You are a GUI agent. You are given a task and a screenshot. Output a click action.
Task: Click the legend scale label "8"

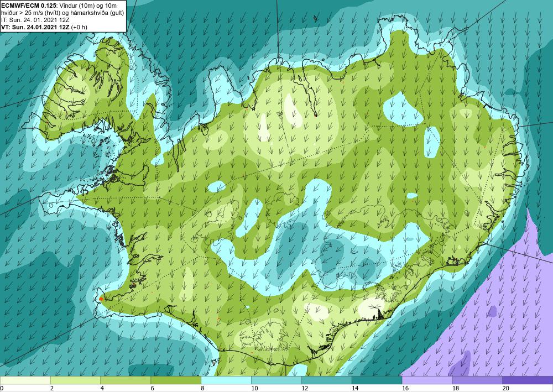203,389
